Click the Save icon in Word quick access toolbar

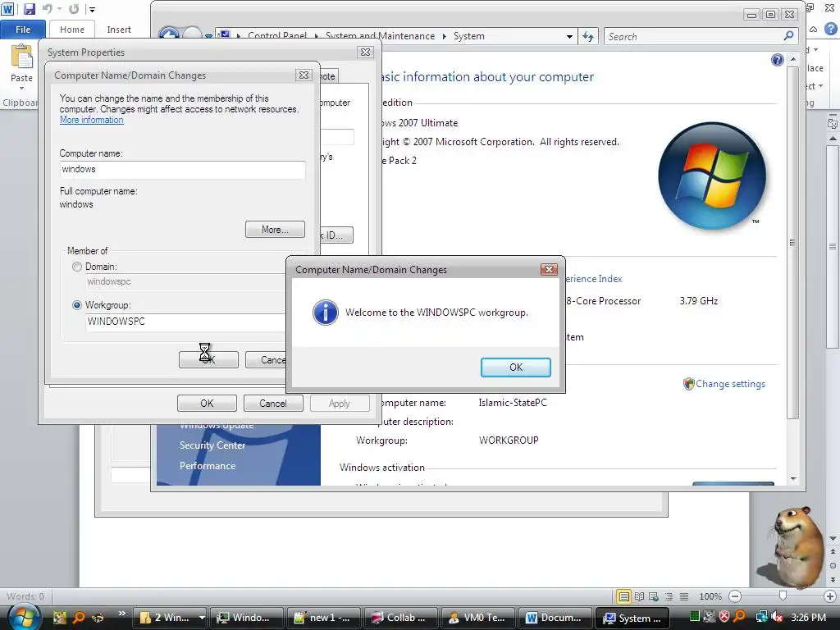click(x=29, y=9)
